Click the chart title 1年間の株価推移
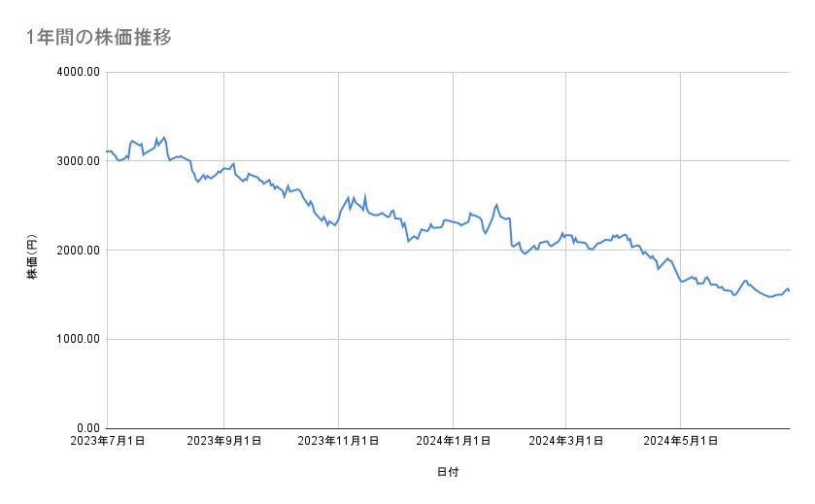The image size is (815, 504). coord(99,38)
